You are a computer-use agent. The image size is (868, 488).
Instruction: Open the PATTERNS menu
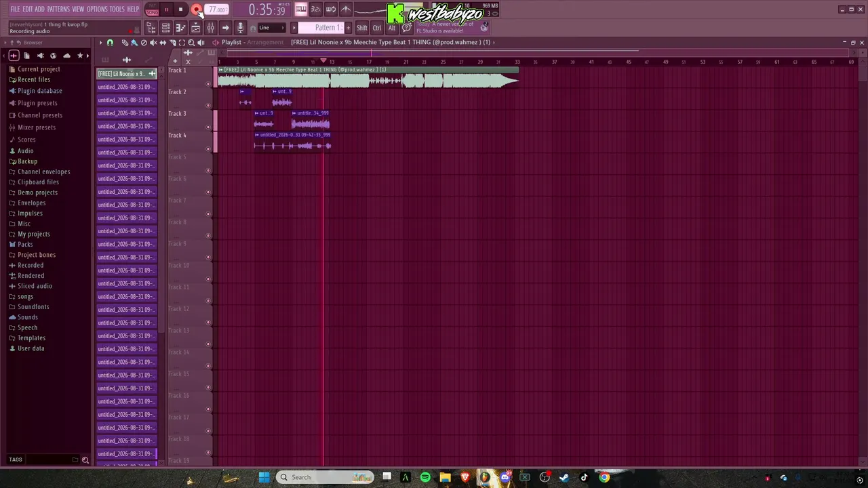click(x=58, y=9)
